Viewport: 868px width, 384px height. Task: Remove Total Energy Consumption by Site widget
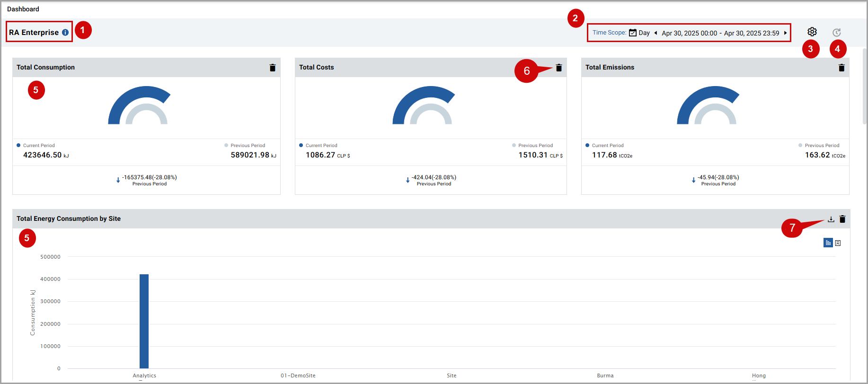pos(842,219)
